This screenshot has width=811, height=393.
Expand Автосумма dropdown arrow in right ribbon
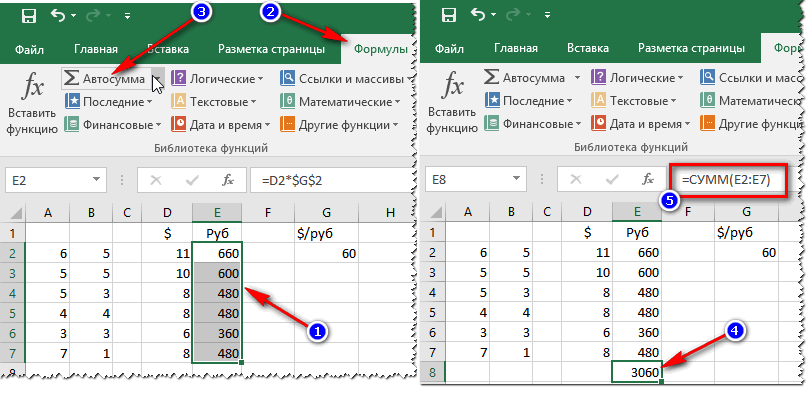577,78
